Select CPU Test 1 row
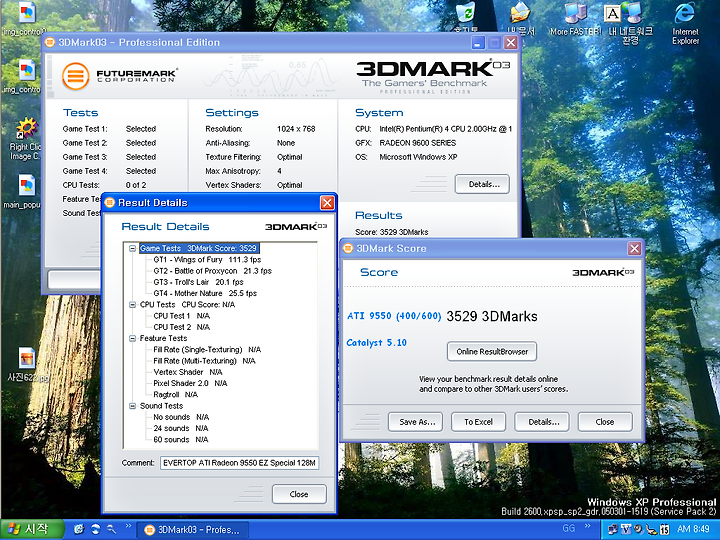This screenshot has height=540, width=720. click(181, 316)
